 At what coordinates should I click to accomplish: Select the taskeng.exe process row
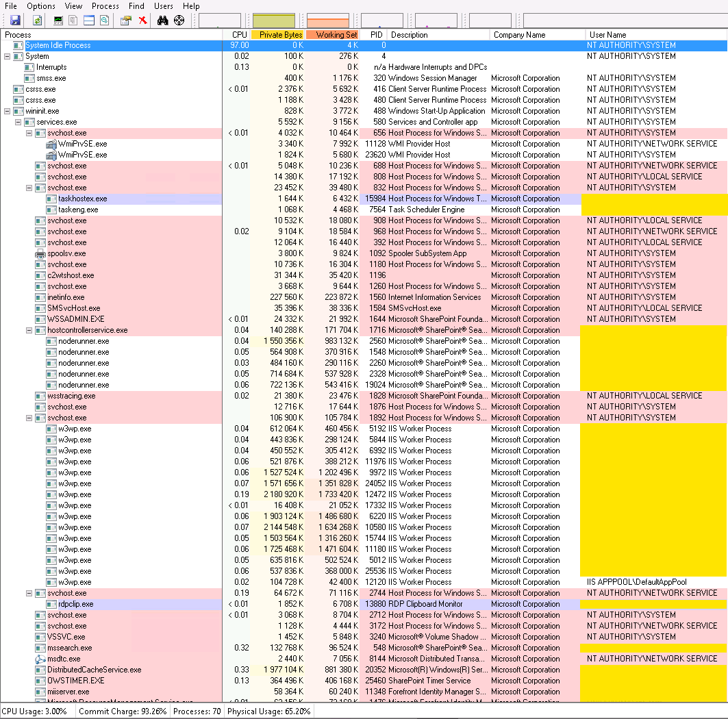click(364, 210)
